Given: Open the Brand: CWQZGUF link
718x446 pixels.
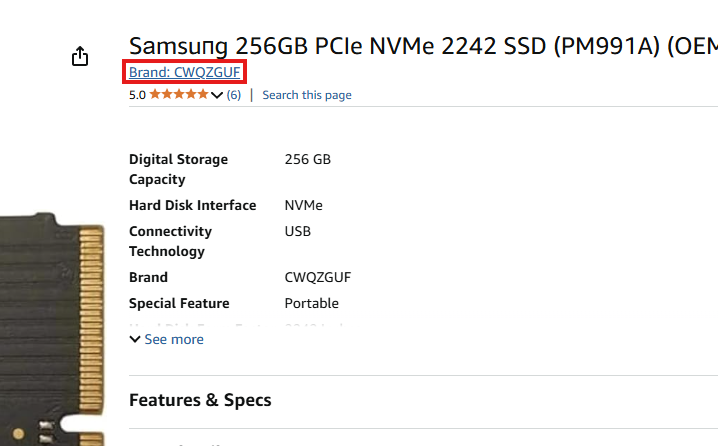Looking at the screenshot, I should (184, 72).
